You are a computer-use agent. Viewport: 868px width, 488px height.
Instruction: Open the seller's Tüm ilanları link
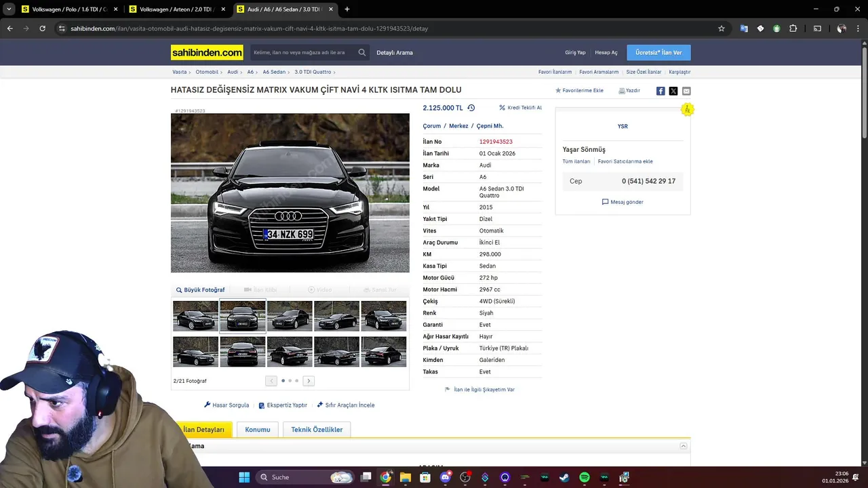576,161
